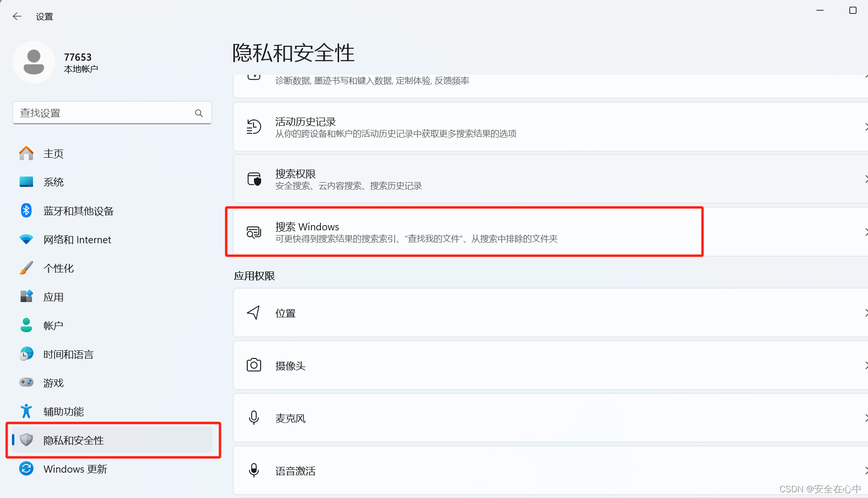The height and width of the screenshot is (498, 868).
Task: Open 辅助功能 category
Action: coord(112,411)
